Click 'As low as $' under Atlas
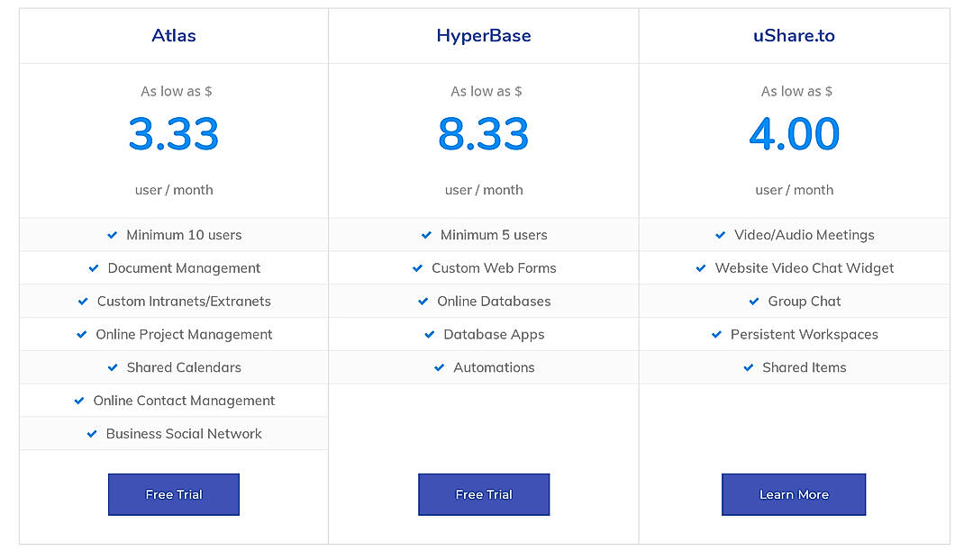The image size is (964, 560). click(x=177, y=92)
